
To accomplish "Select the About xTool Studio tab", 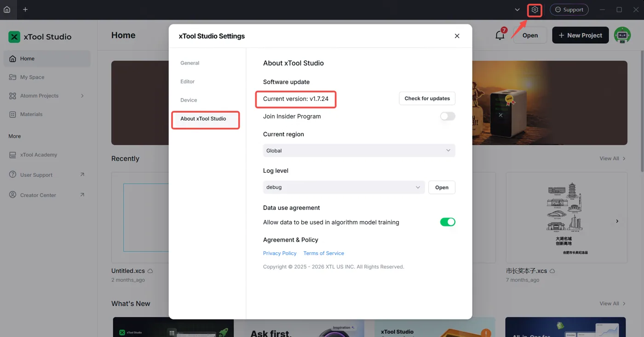I will click(x=206, y=119).
